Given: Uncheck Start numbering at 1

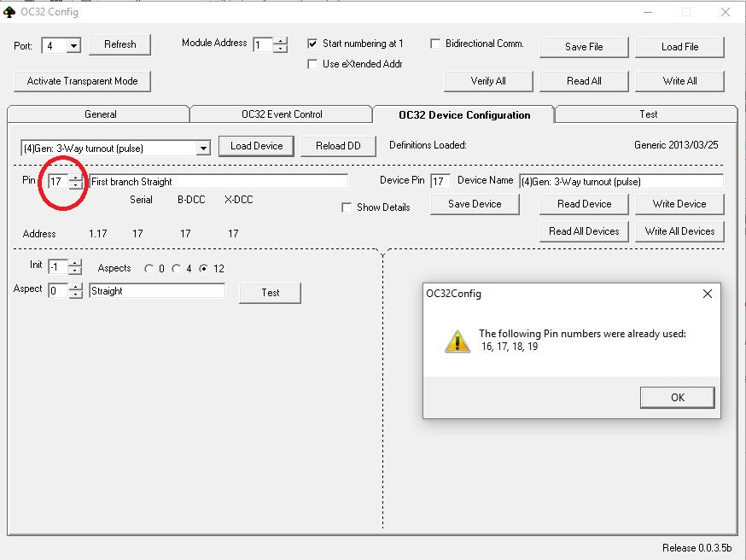Looking at the screenshot, I should 312,44.
